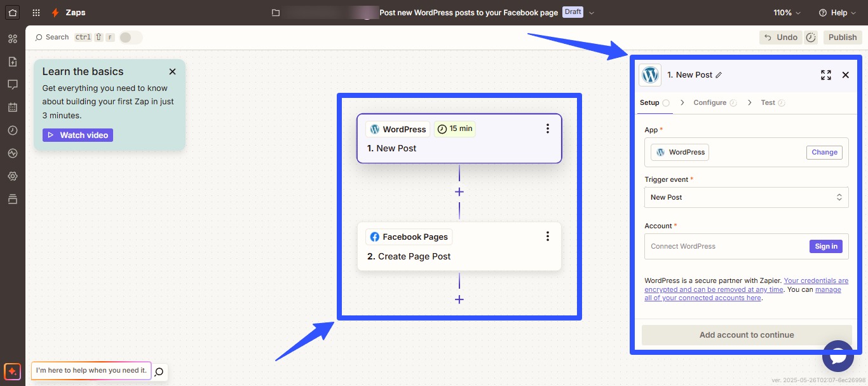
Task: Click the settings gear icon in sidebar
Action: tap(13, 176)
